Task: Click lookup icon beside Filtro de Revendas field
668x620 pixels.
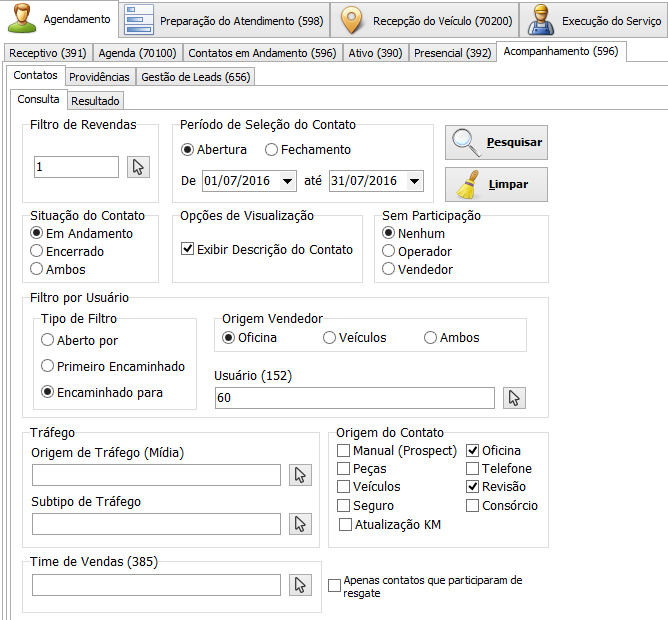Action: 139,167
